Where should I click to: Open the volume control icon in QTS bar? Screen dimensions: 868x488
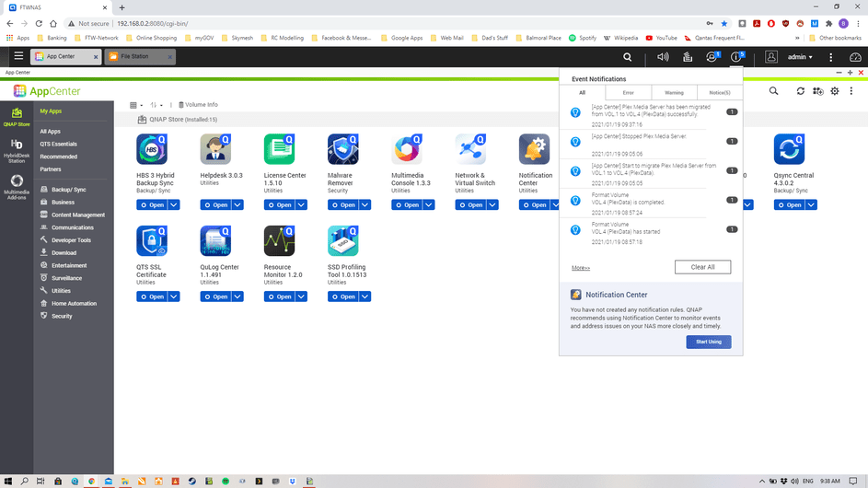663,57
